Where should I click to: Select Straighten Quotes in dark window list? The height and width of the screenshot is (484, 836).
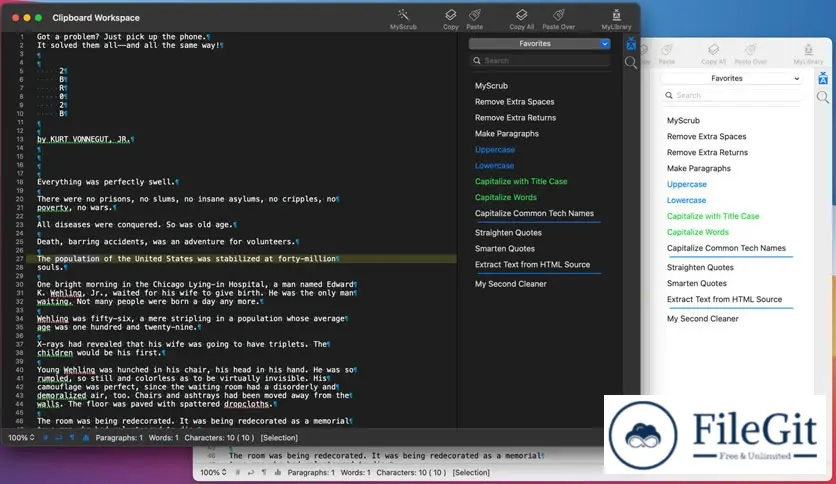click(508, 233)
